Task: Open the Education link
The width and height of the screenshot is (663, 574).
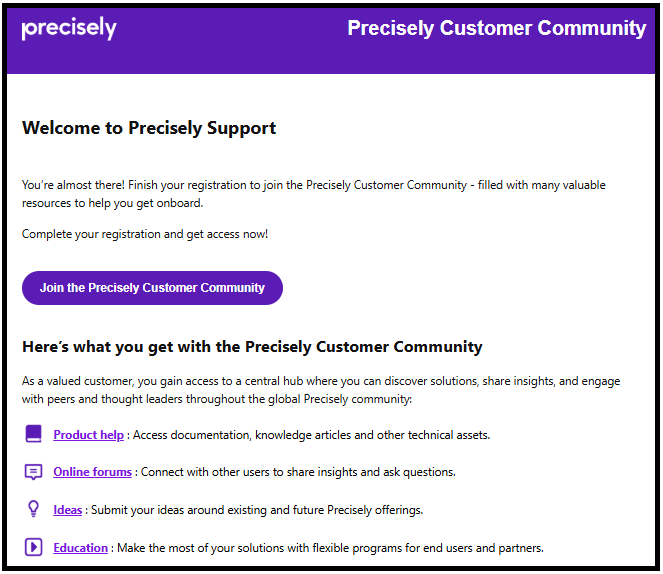Action: (x=81, y=548)
